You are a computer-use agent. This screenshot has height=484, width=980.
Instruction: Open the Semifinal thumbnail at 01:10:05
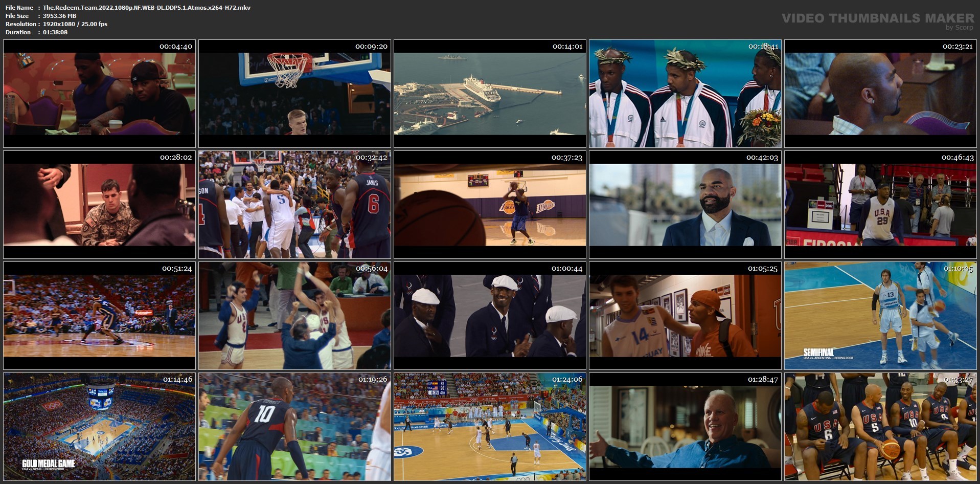click(880, 316)
